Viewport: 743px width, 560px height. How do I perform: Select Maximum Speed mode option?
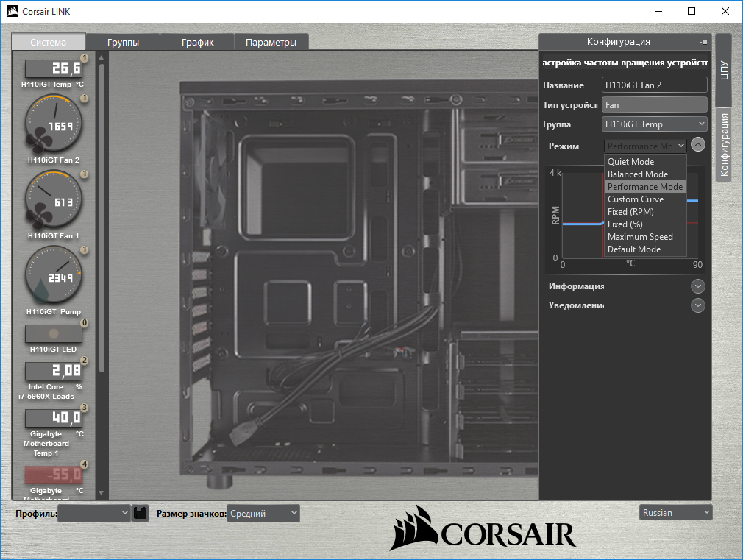tap(640, 237)
